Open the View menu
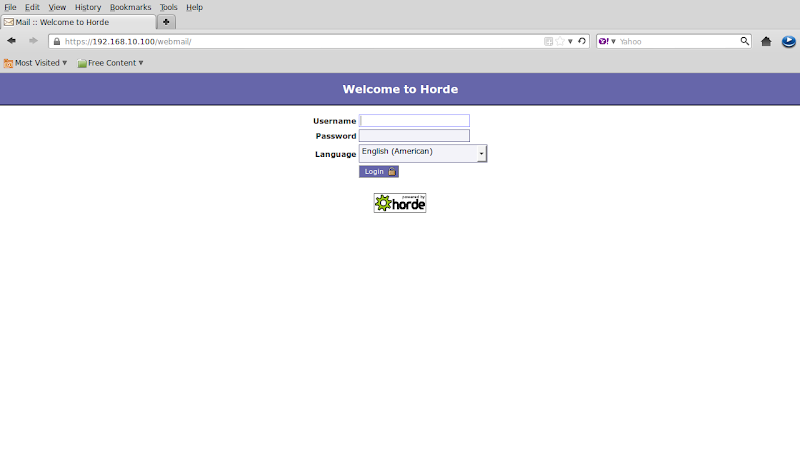 pos(57,7)
